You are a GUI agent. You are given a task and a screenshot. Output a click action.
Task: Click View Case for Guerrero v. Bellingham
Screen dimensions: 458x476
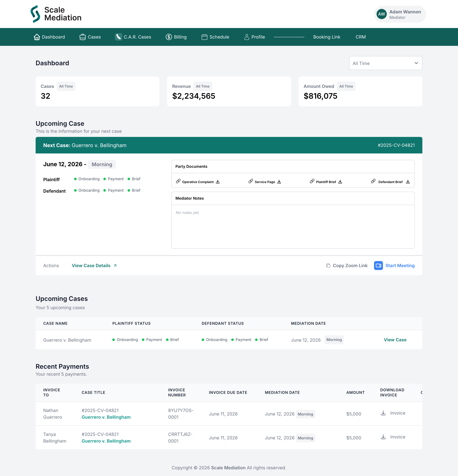(x=395, y=340)
